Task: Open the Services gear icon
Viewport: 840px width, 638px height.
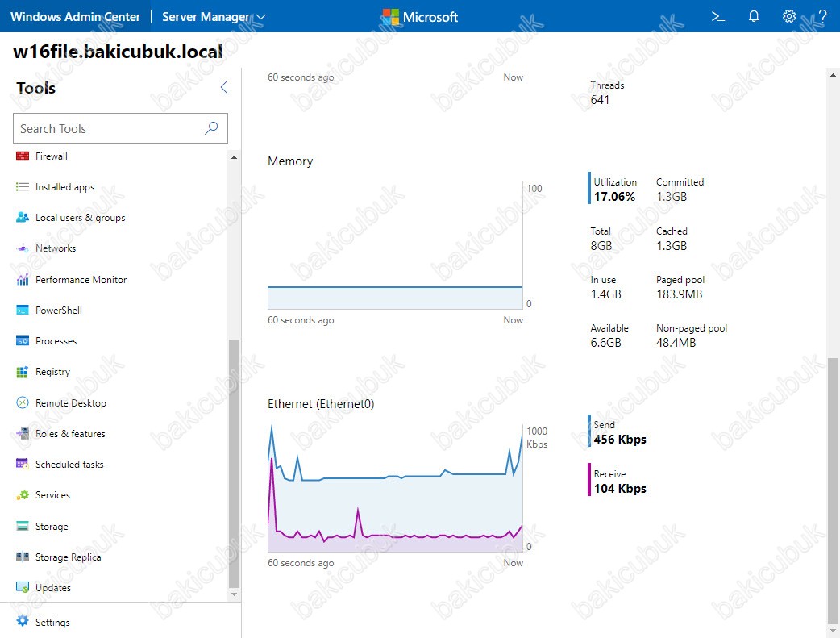Action: [x=23, y=495]
